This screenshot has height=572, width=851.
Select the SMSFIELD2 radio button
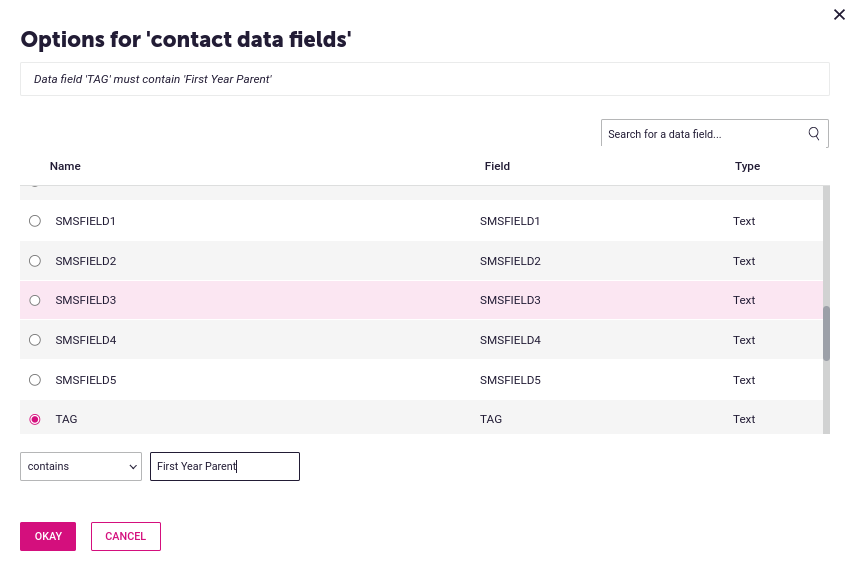tap(35, 261)
